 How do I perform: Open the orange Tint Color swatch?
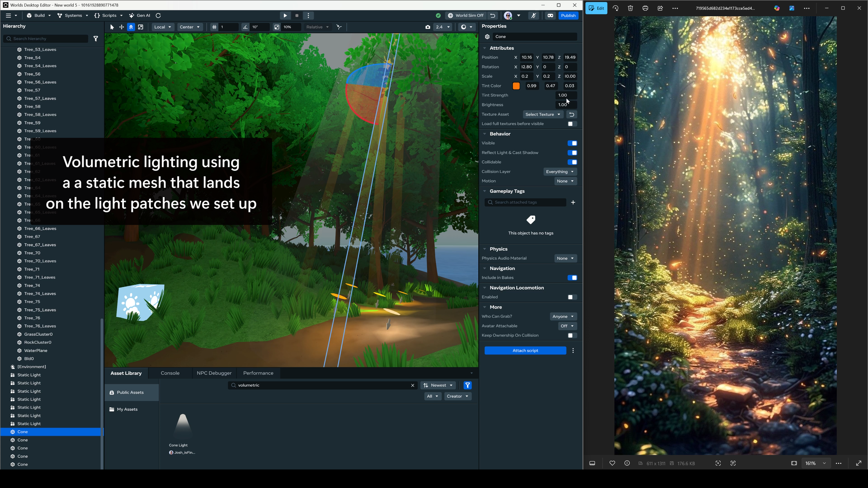(x=516, y=86)
